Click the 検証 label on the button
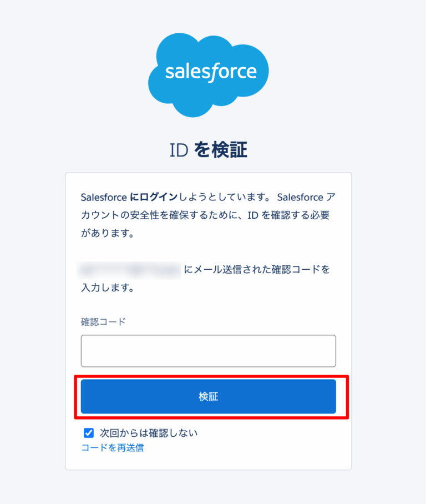The image size is (426, 504). [208, 396]
